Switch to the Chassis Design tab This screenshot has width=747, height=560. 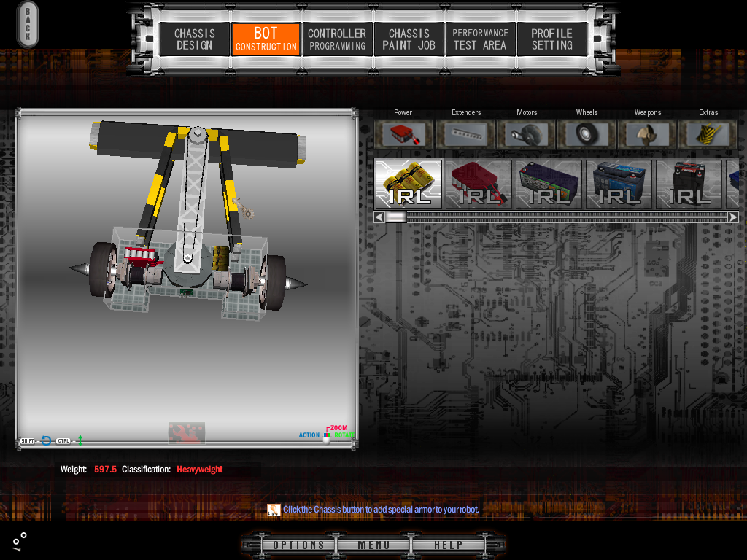coord(194,39)
